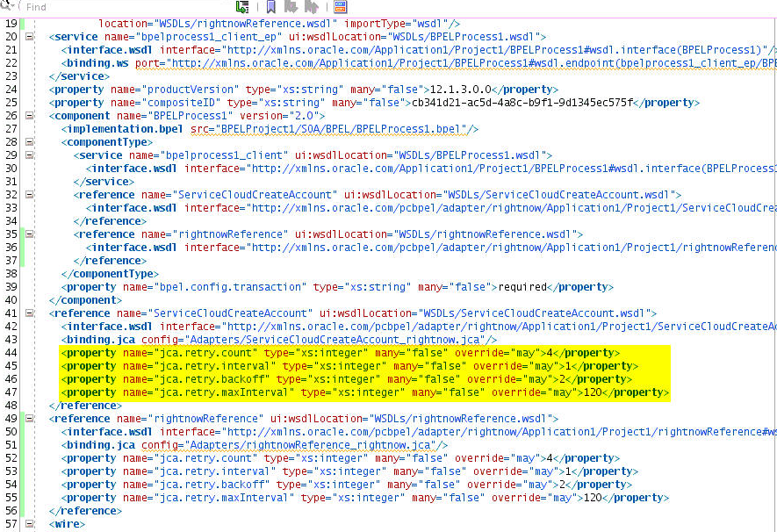777x532 pixels.
Task: Collapse the wire element at line 57
Action: pos(29,523)
